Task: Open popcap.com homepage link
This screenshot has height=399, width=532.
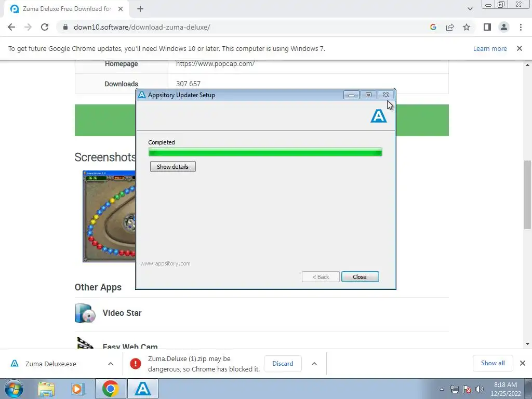Action: [x=215, y=63]
